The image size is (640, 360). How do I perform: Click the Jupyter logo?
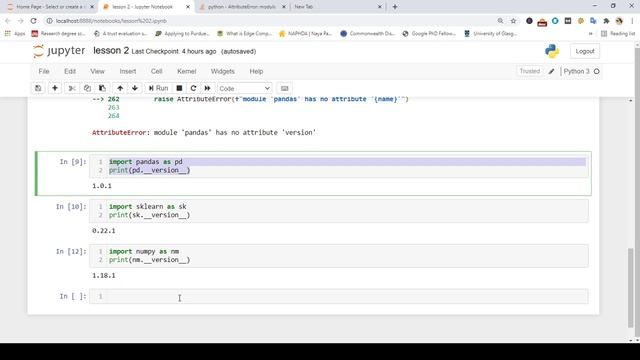click(59, 51)
